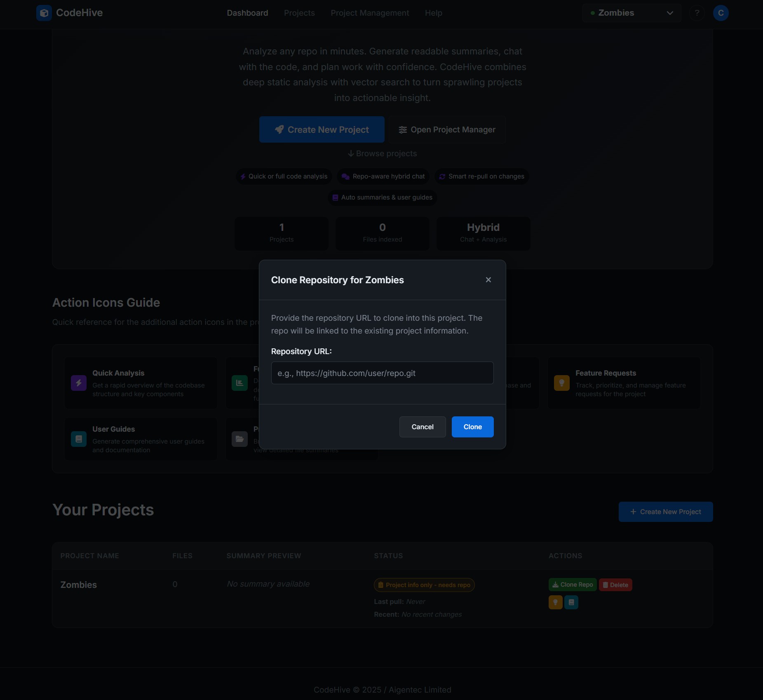This screenshot has height=700, width=763.
Task: Select the Quick Analysis lightning icon
Action: click(78, 383)
